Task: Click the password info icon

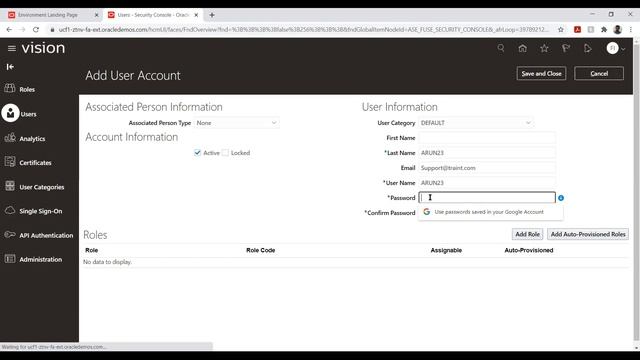Action: coord(561,198)
